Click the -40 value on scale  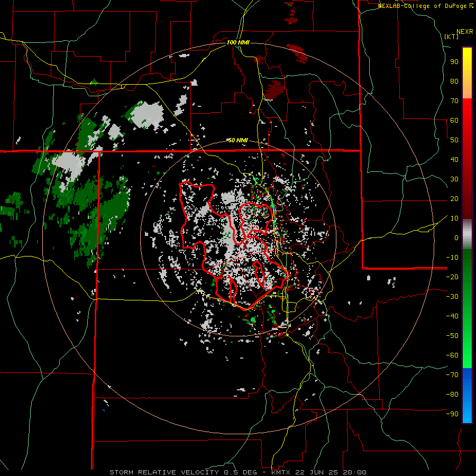[452, 316]
